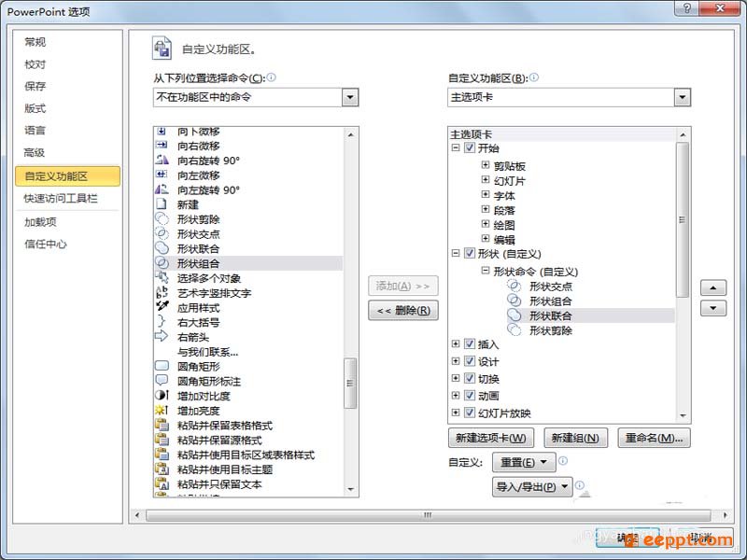
Task: Select the 向右旋转 90° command icon
Action: [162, 160]
